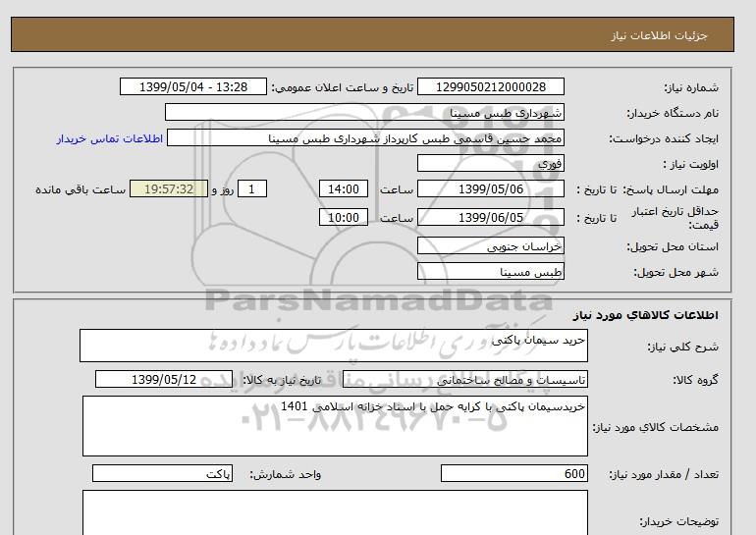Viewport: 756px width, 535px height.
Task: Select the delivery city field طبس مسینا
Action: (x=490, y=271)
